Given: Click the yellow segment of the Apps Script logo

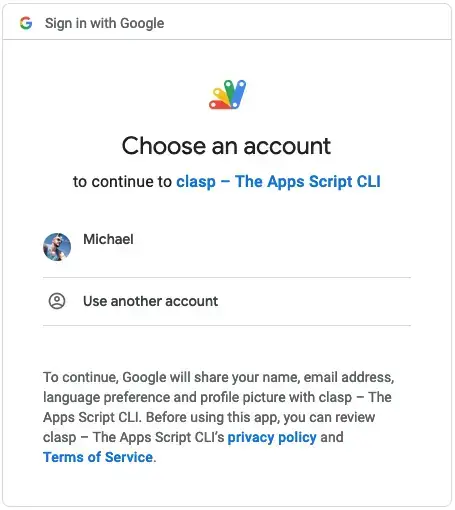Looking at the screenshot, I should pyautogui.click(x=220, y=95).
